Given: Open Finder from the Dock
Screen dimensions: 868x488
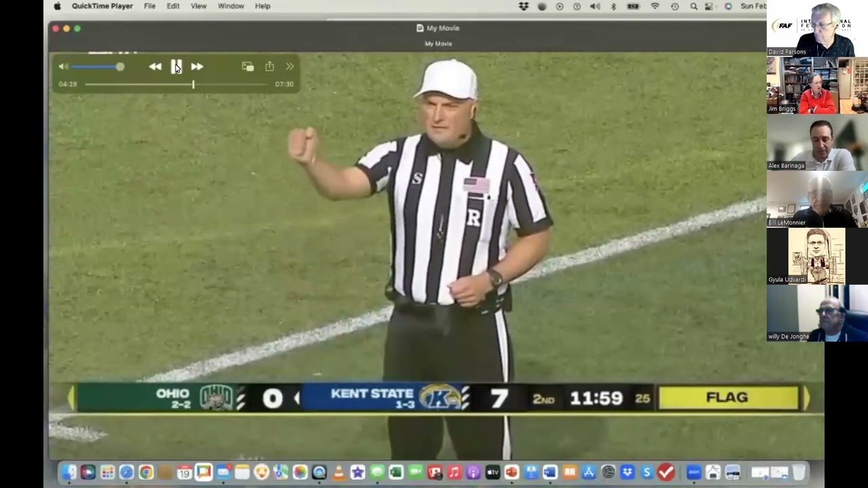Looking at the screenshot, I should (x=68, y=472).
